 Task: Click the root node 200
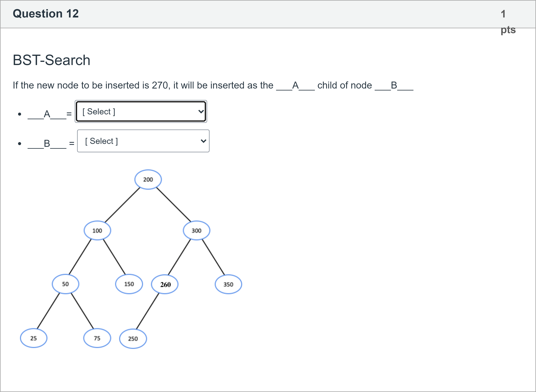[148, 180]
